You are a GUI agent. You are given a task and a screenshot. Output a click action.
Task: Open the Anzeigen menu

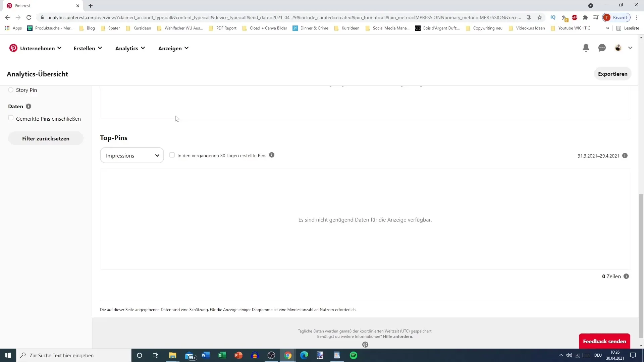(173, 48)
